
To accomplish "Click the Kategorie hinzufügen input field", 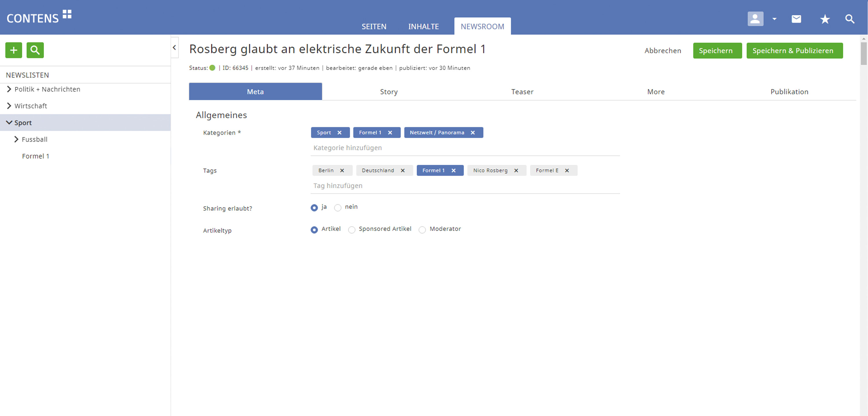I will (x=465, y=148).
